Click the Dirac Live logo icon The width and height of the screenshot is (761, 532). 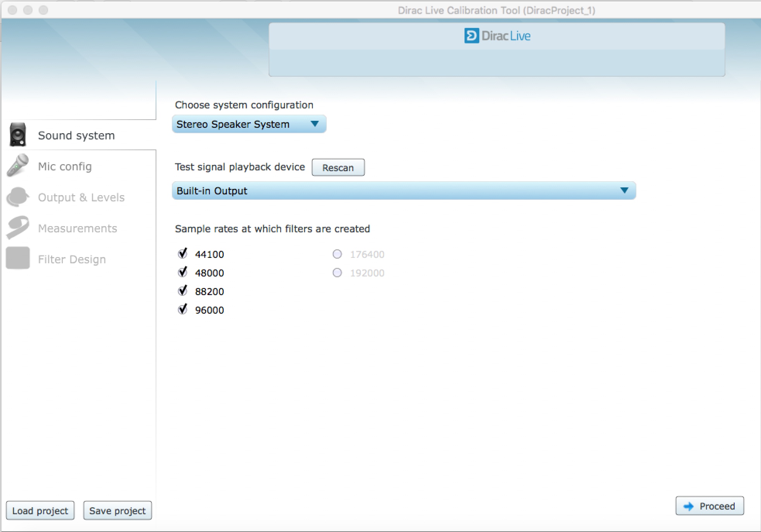471,36
